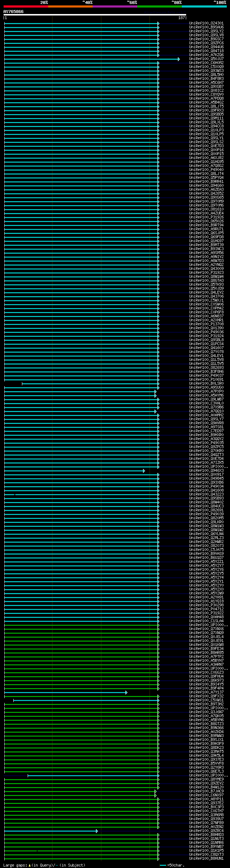Click label UniRef100_Q84T18
230x868 pixels.
tap(206, 51)
